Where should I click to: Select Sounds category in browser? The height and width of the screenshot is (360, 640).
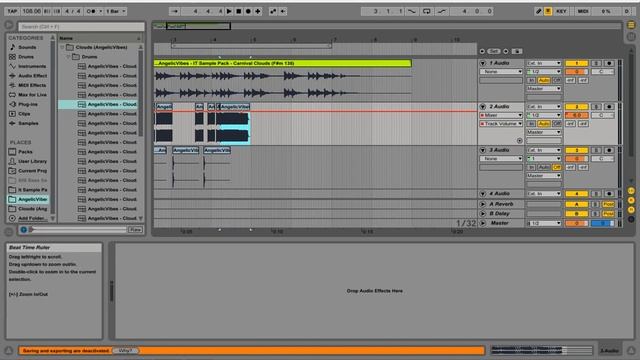pos(27,47)
